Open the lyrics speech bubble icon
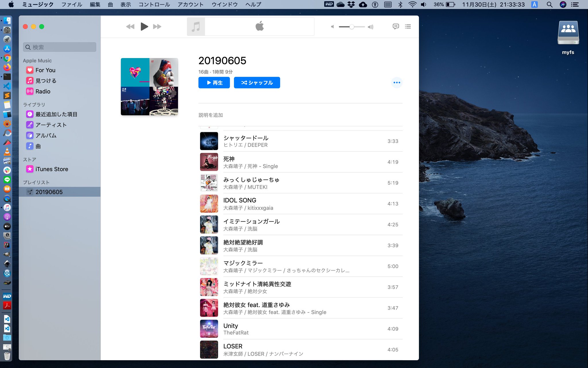Screen dimensions: 588x368 coord(396,26)
